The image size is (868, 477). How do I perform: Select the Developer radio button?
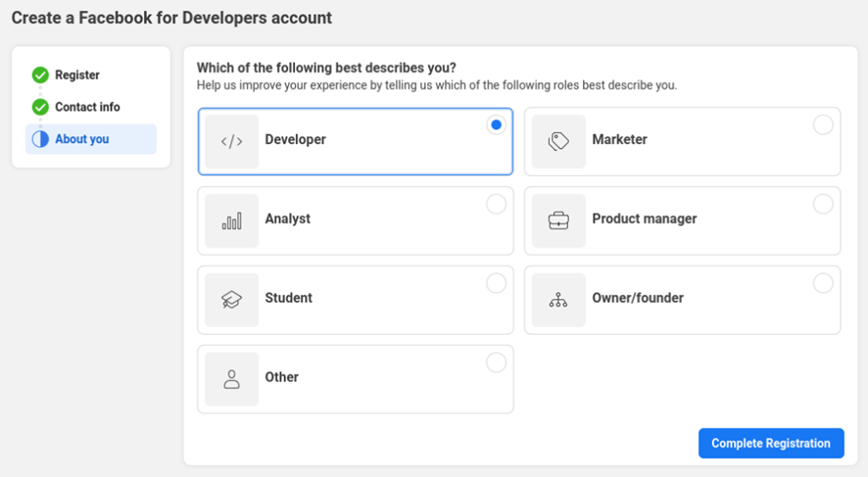click(497, 124)
